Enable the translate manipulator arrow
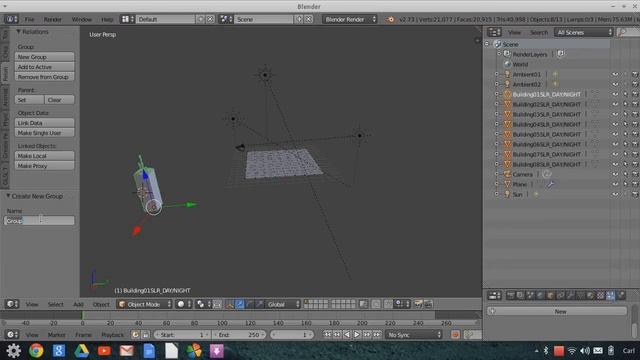The image size is (640, 360). 239,304
